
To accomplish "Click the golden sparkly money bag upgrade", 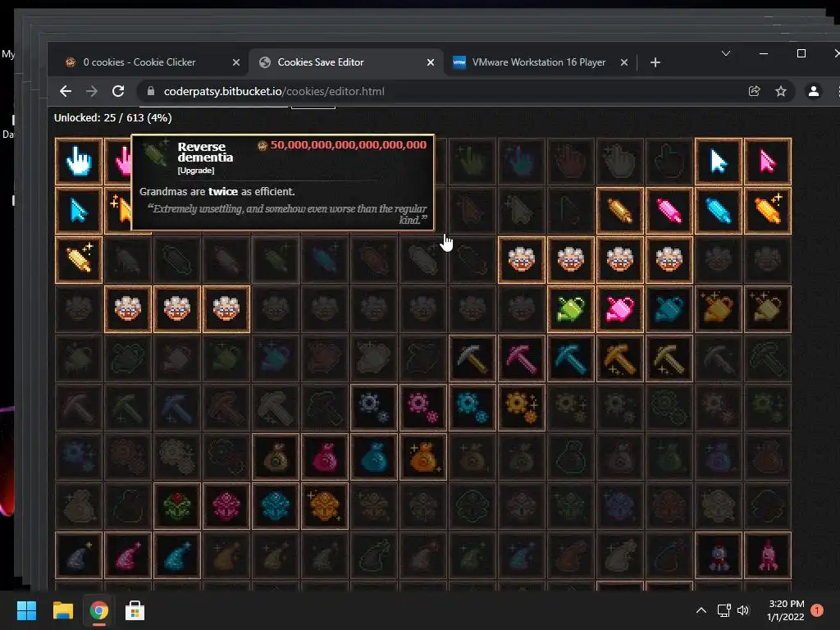I will [x=422, y=457].
